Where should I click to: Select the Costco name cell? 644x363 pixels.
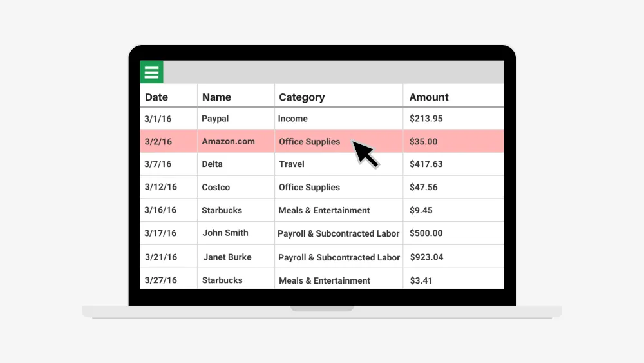(216, 188)
